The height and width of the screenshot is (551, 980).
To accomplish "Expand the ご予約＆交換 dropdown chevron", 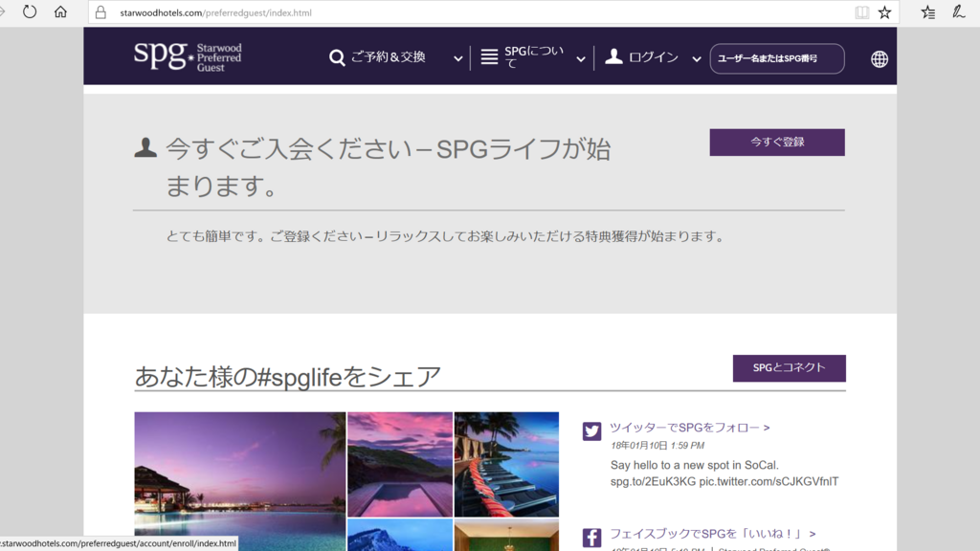I will point(458,58).
